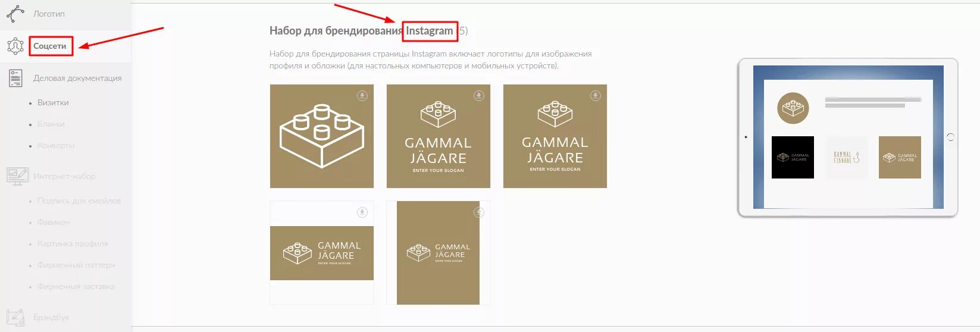Download the second square GAMMAL JÄGARE logo
980x332 pixels.
[x=478, y=96]
